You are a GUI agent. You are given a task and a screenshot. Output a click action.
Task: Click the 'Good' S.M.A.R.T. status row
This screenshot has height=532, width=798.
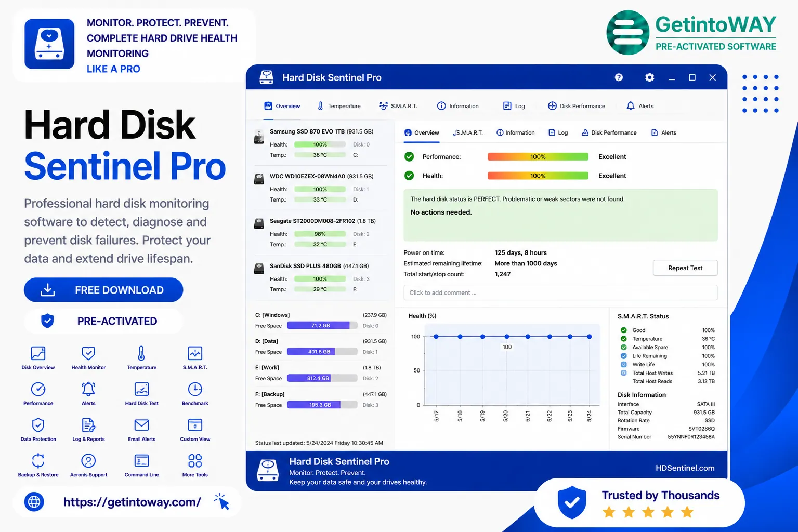[x=668, y=330]
